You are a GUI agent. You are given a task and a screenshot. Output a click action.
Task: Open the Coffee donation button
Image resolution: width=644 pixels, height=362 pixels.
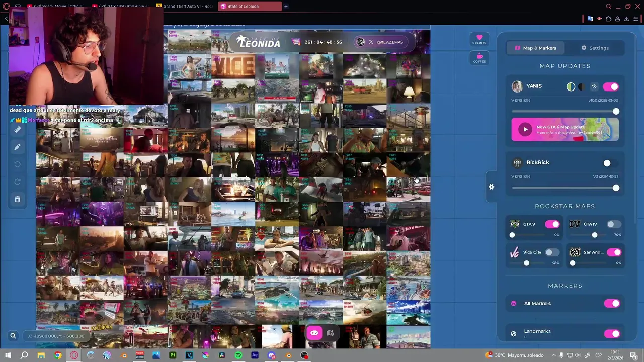(x=479, y=58)
